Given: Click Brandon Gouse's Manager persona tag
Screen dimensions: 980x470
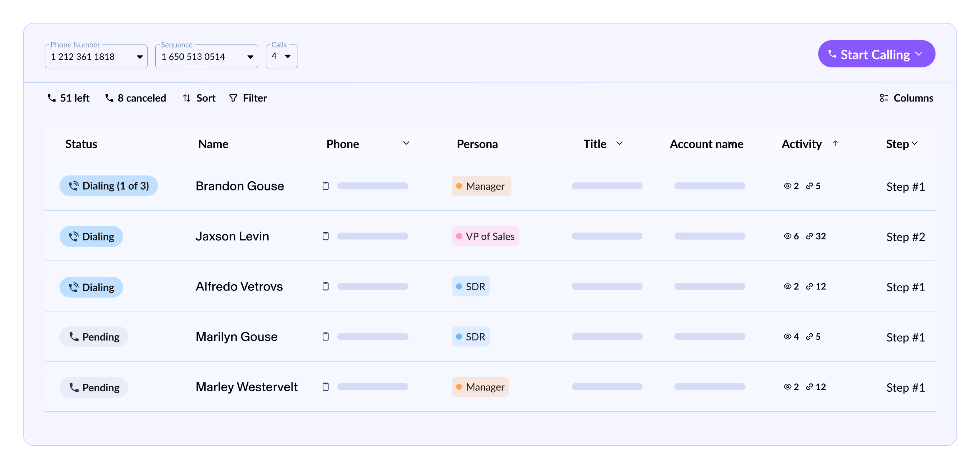Looking at the screenshot, I should click(x=481, y=186).
